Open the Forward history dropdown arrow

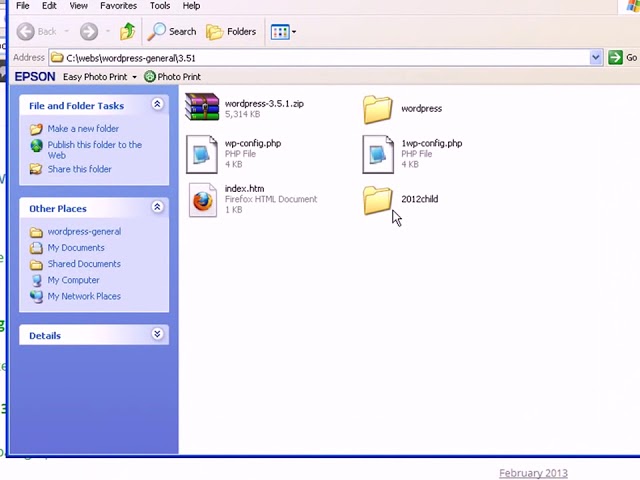108,31
